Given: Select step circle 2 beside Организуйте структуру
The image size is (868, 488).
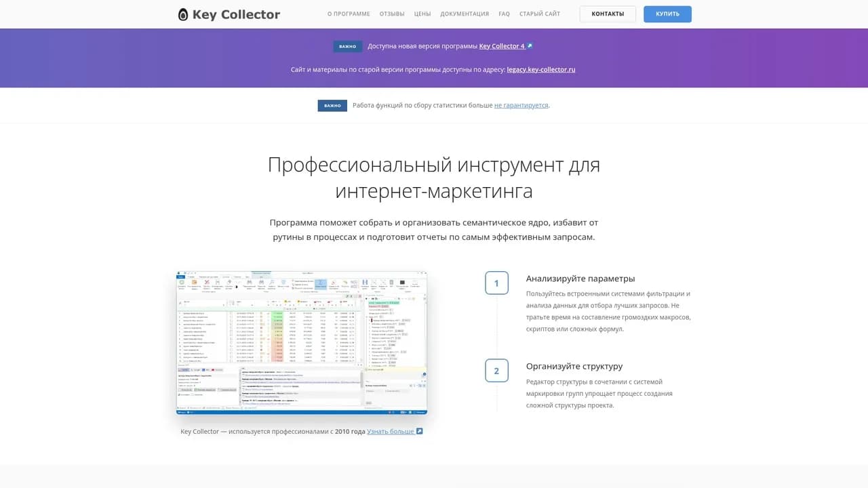Looking at the screenshot, I should 496,370.
